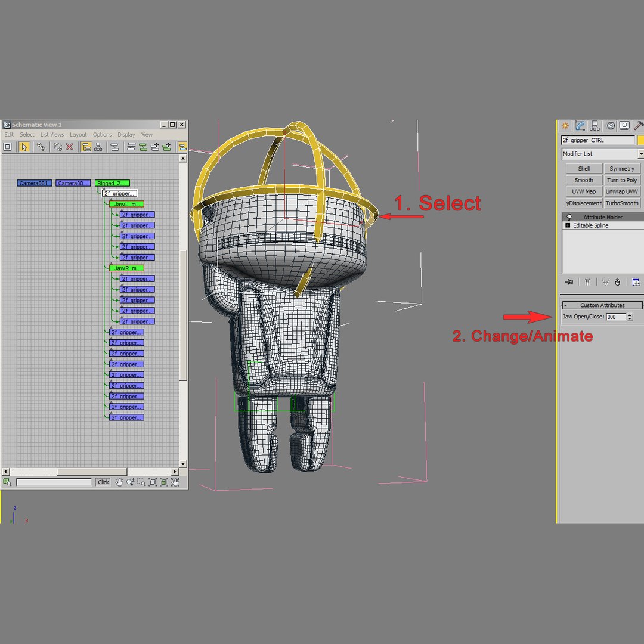The width and height of the screenshot is (644, 644).
Task: Activate the Zoom Region tool in Schematic View
Action: 141,482
